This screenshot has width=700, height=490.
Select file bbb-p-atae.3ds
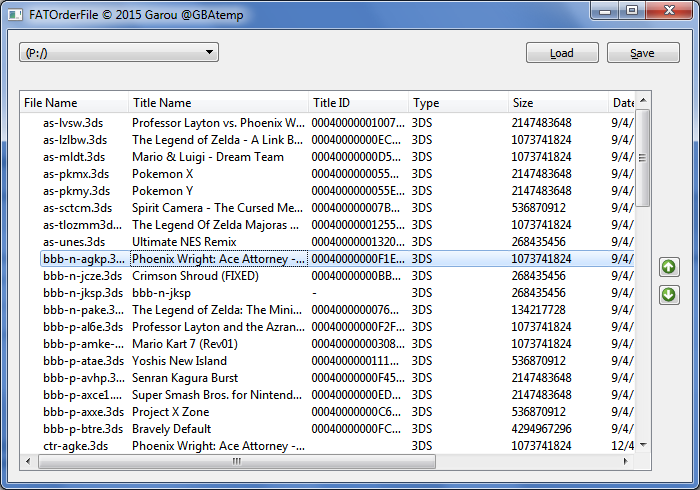[x=83, y=361]
